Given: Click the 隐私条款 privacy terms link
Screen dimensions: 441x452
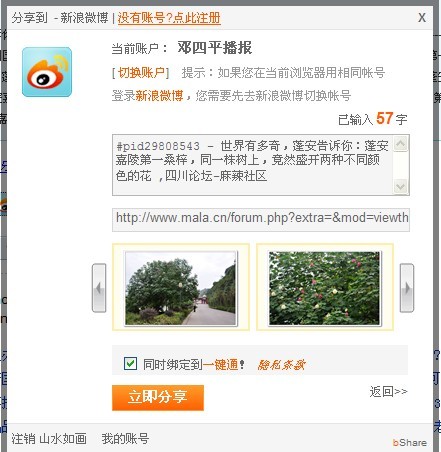Looking at the screenshot, I should click(x=281, y=365).
